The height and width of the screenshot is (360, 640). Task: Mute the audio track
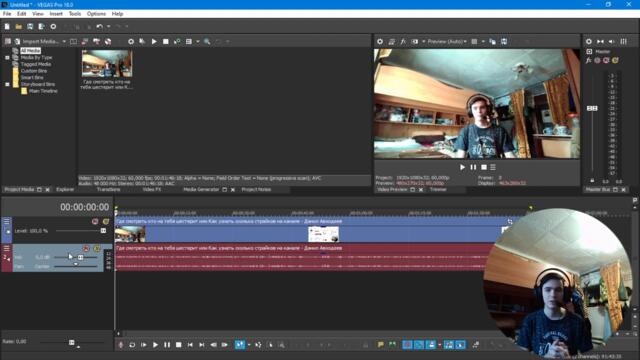[x=86, y=249]
